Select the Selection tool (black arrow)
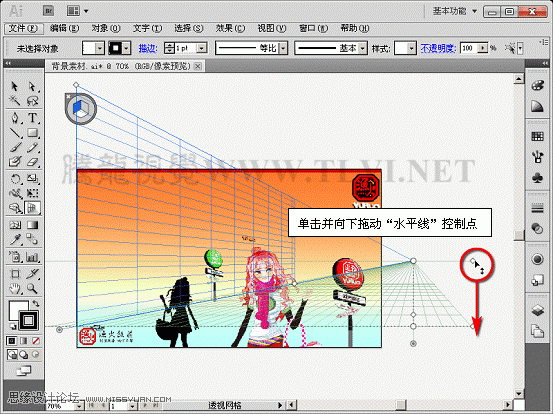The height and width of the screenshot is (414, 553). tap(14, 87)
